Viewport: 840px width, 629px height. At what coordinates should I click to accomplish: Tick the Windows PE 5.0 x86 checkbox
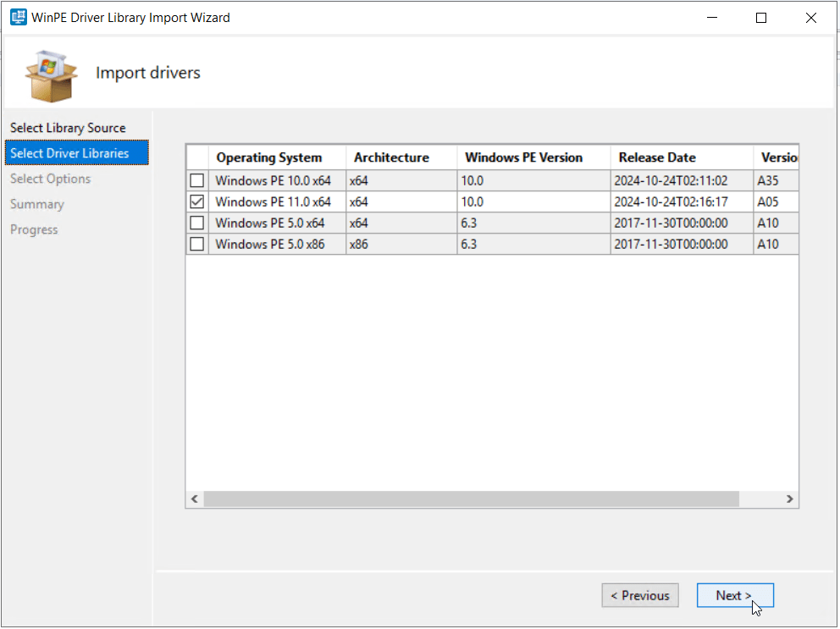coord(197,244)
